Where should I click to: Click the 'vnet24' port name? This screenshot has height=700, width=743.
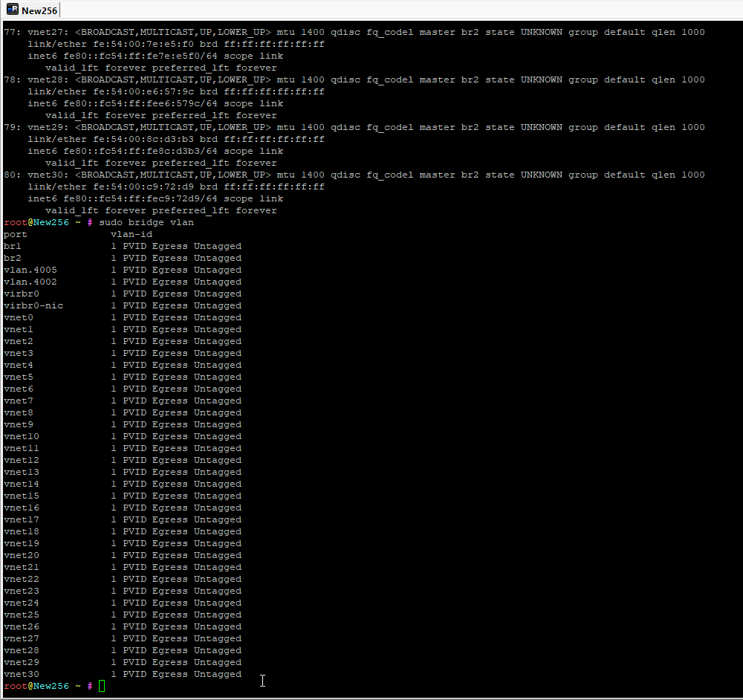22,603
